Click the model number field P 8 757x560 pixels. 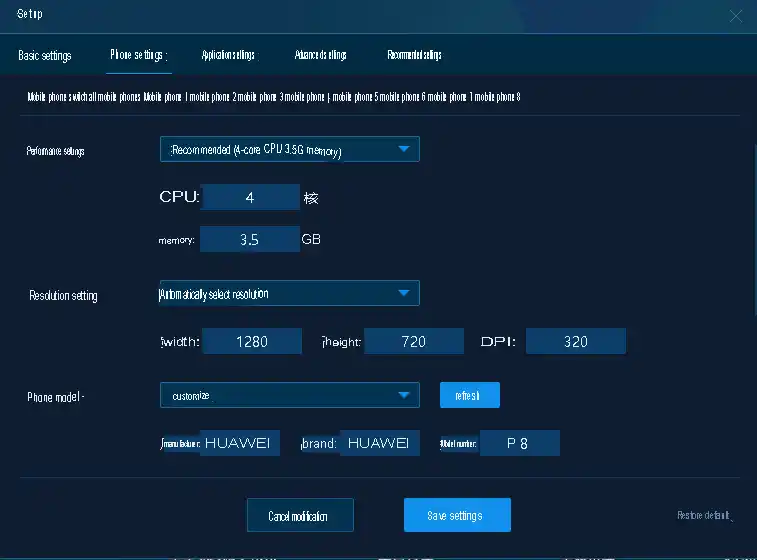pyautogui.click(x=519, y=443)
